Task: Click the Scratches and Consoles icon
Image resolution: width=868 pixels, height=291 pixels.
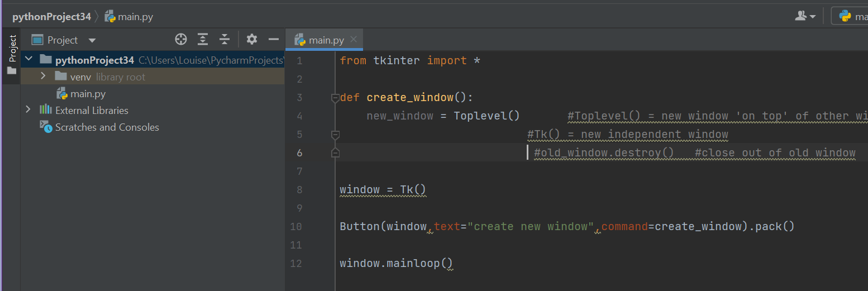Action: 45,127
